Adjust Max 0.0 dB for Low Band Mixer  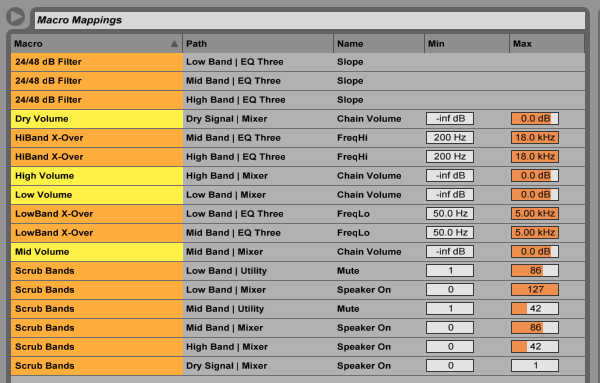tap(535, 195)
